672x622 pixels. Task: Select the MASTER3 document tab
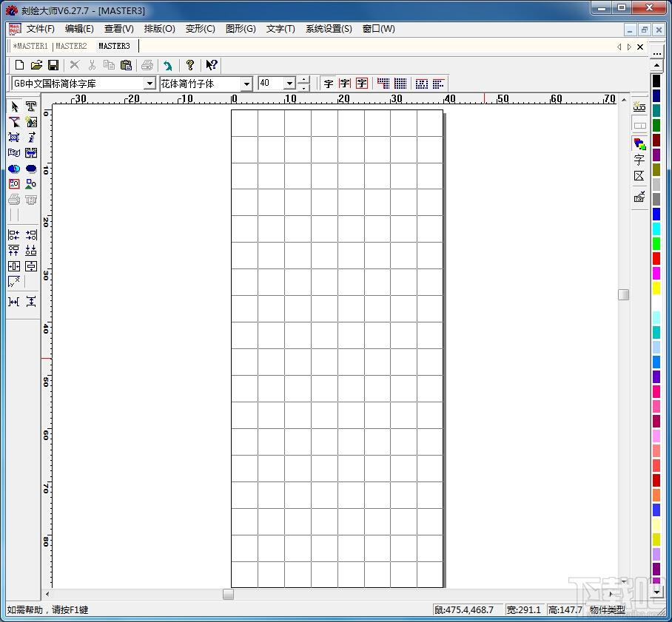tap(114, 46)
